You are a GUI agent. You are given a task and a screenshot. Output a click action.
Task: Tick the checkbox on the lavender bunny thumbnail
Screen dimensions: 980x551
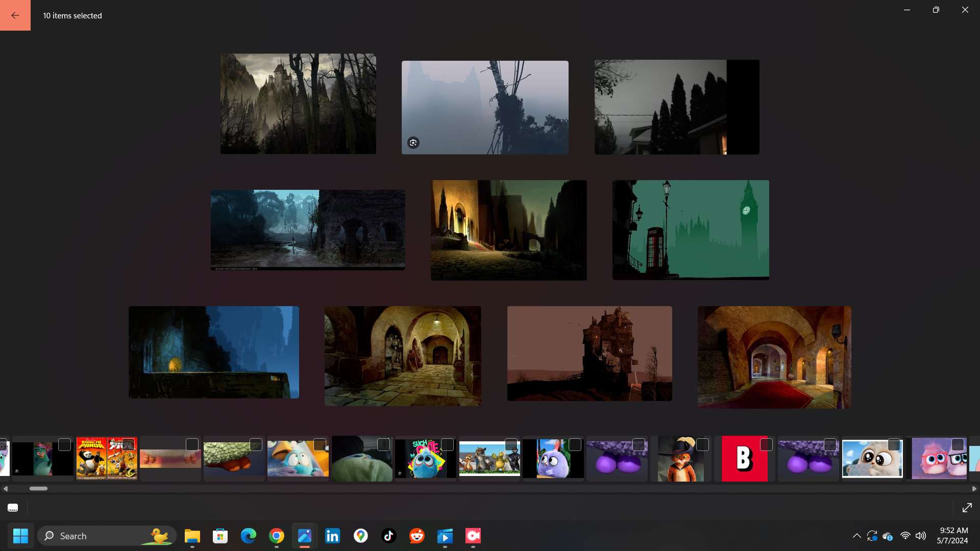pyautogui.click(x=575, y=444)
